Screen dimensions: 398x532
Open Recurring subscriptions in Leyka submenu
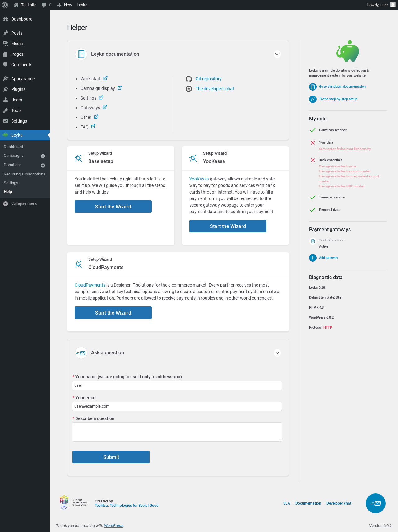point(25,174)
